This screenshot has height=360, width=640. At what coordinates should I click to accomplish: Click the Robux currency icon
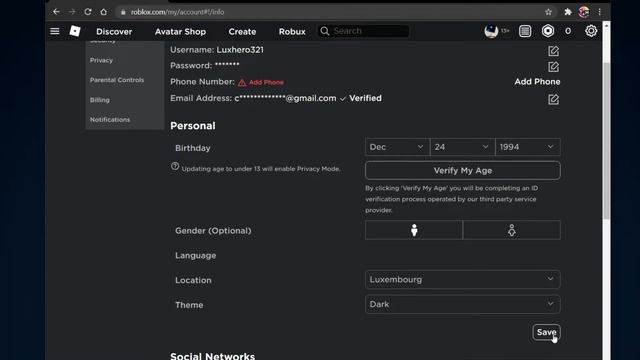[x=548, y=31]
